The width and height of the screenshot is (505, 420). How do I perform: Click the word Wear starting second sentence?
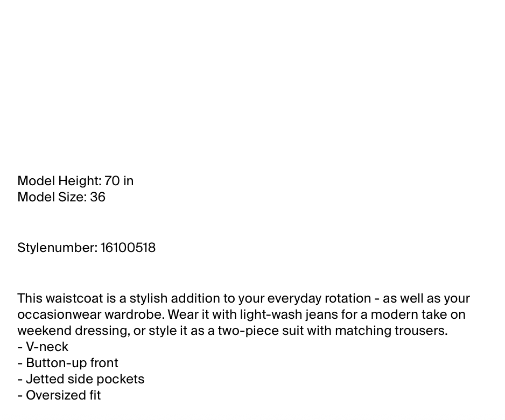(x=180, y=314)
